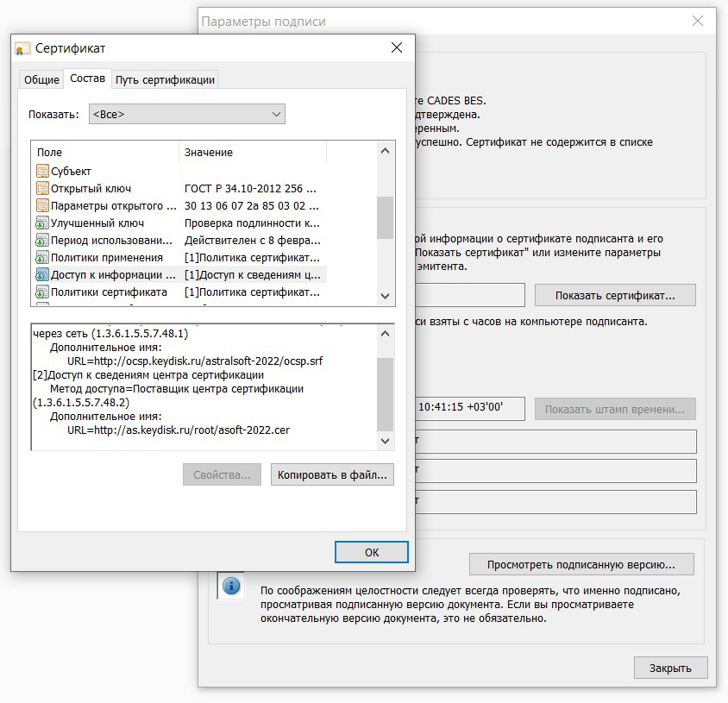The image size is (728, 703).
Task: Click the Закрыть button
Action: [670, 668]
